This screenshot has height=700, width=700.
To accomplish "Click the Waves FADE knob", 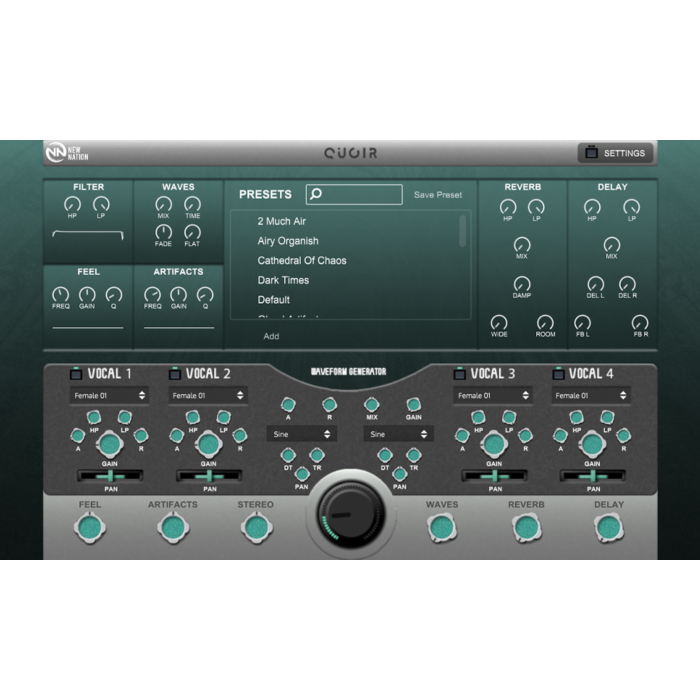I will tap(163, 232).
